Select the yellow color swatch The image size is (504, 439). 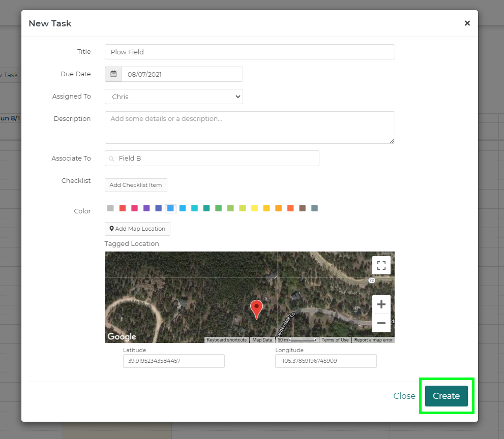click(x=255, y=208)
